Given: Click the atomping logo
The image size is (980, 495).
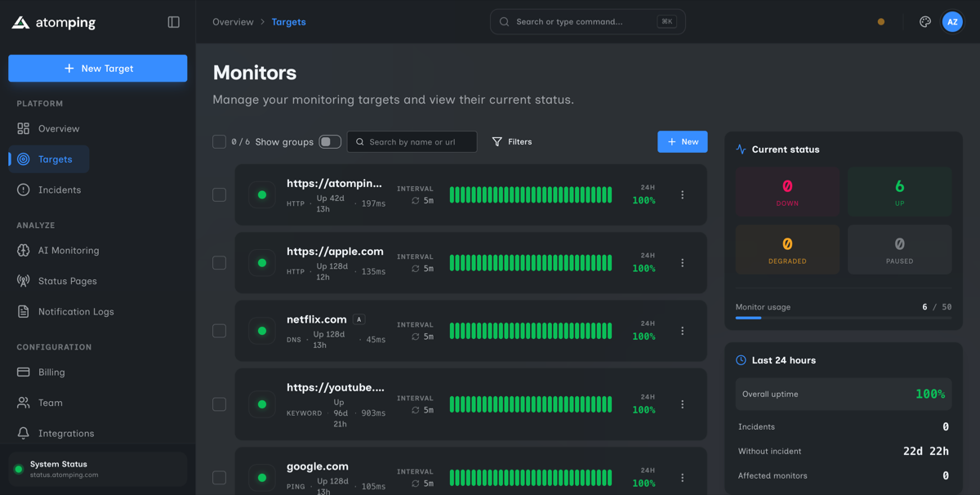Looking at the screenshot, I should point(54,22).
